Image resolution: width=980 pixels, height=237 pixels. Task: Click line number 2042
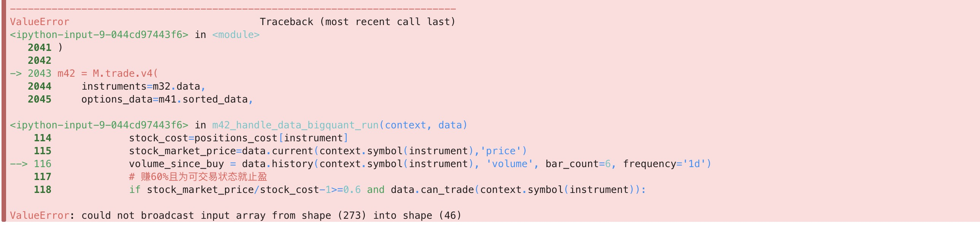pos(39,61)
